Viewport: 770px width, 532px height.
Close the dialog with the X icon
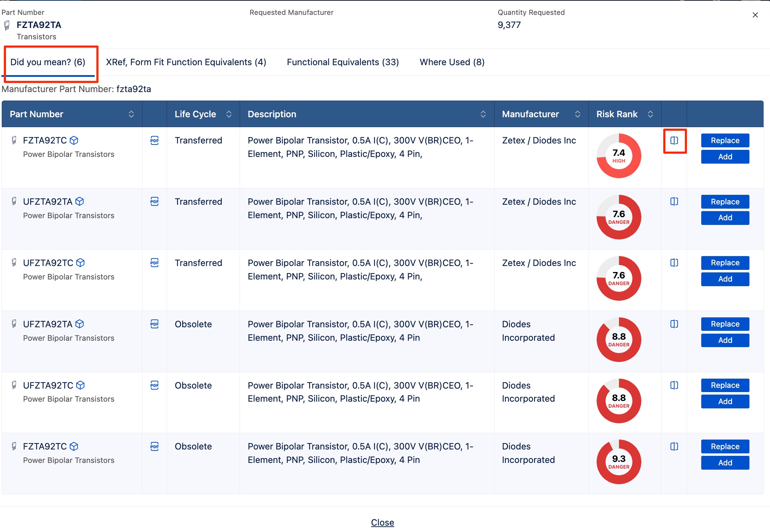pos(755,15)
